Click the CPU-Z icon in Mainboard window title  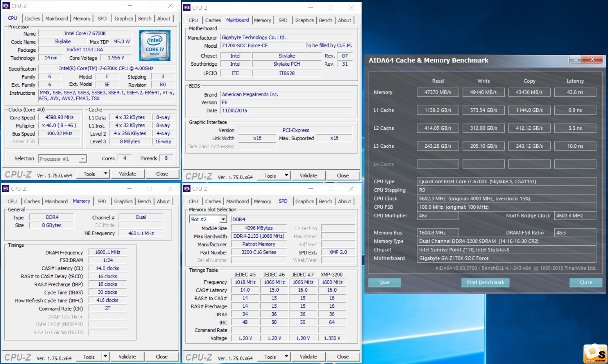pyautogui.click(x=187, y=8)
